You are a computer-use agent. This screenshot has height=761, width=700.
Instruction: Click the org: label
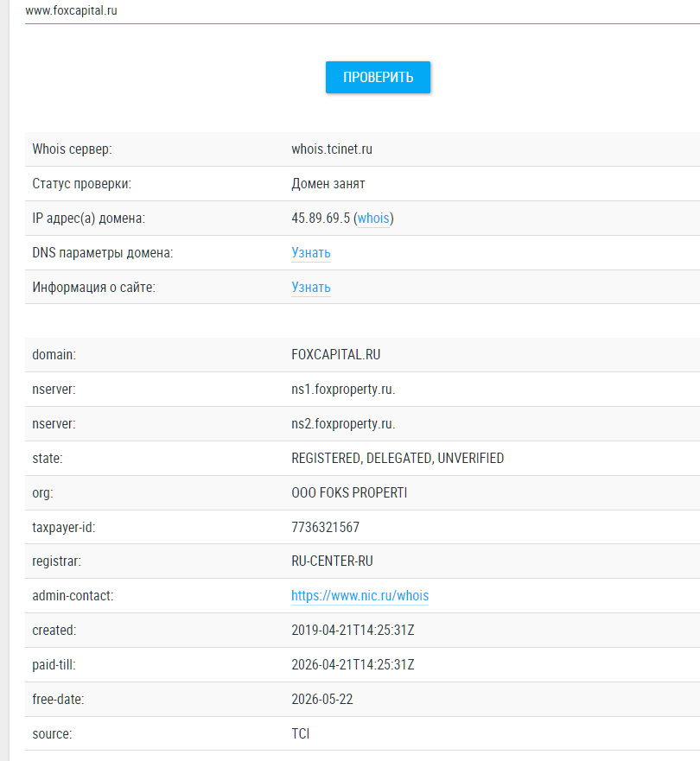pyautogui.click(x=42, y=492)
